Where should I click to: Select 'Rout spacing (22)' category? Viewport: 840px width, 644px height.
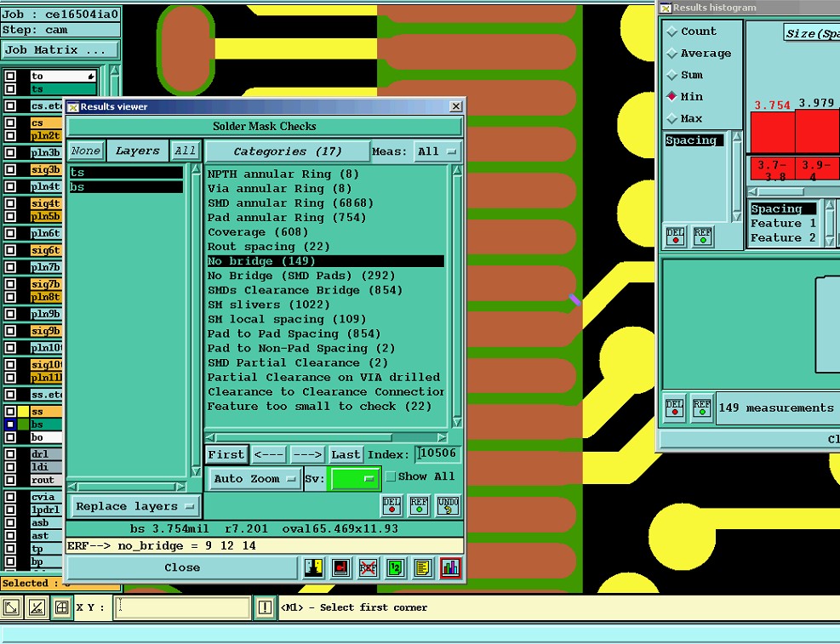[x=326, y=247]
